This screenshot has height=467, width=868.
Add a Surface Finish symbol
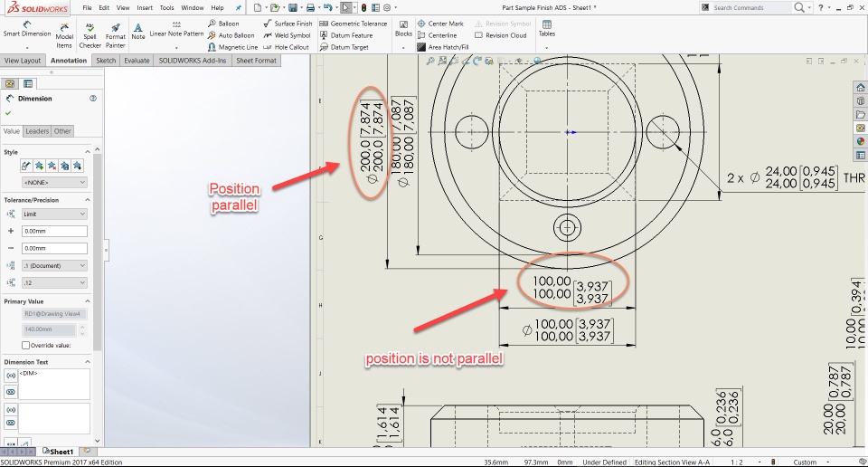[288, 24]
